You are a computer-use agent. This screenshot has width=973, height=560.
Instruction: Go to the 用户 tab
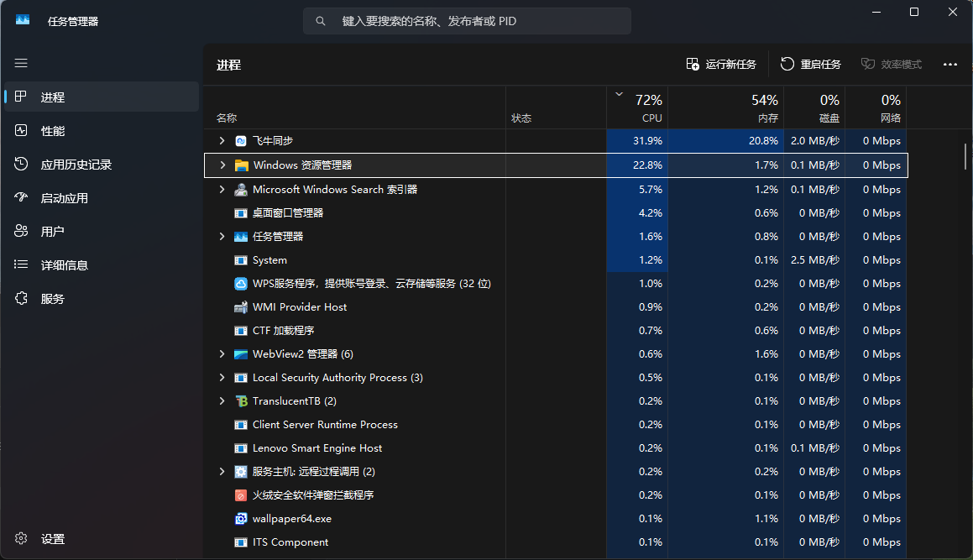102,231
